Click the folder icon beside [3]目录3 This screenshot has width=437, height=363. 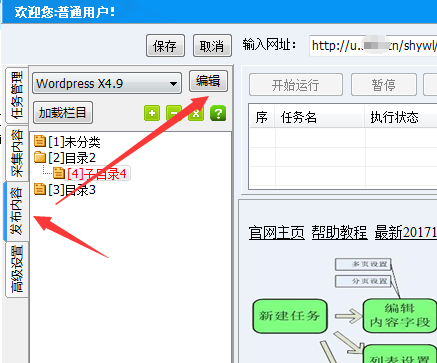click(40, 189)
